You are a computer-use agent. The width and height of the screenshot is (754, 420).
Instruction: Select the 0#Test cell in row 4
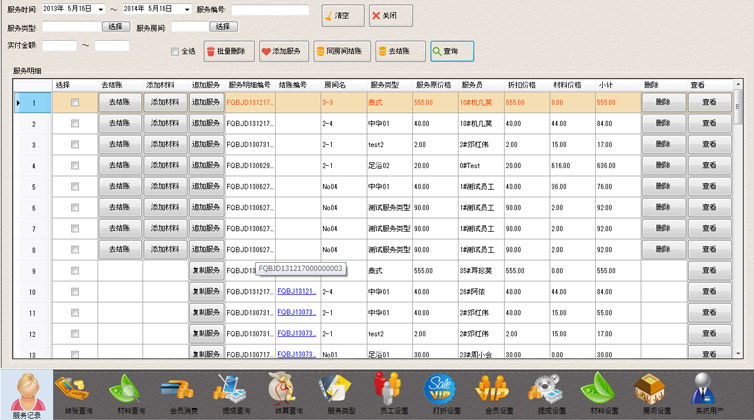point(481,165)
